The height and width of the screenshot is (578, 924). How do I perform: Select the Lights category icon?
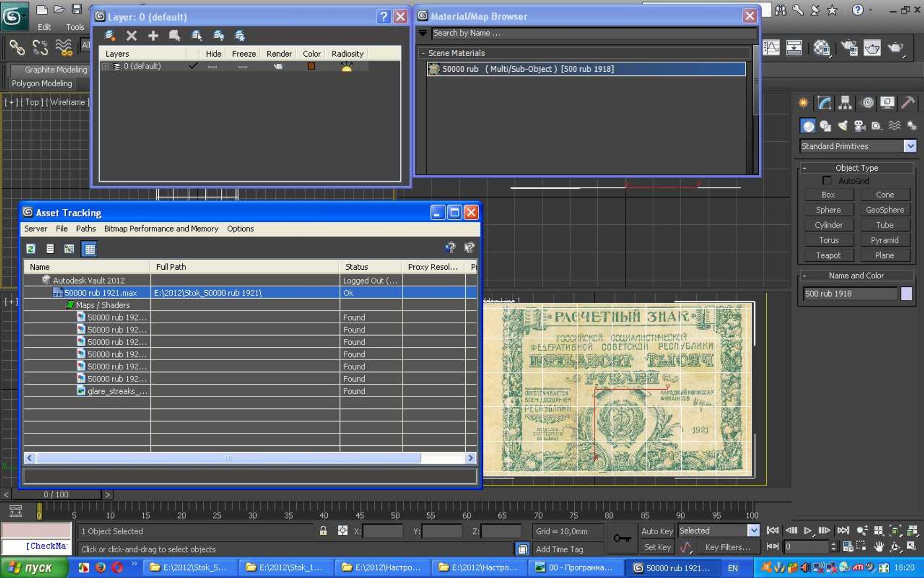coord(843,126)
